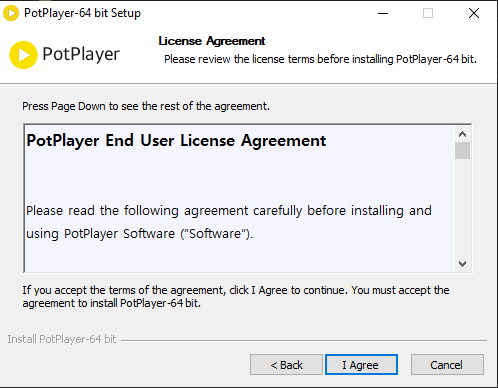Screen dimensions: 498x388
Task: Click the 'Please read the following agreement' paragraph
Action: (229, 222)
